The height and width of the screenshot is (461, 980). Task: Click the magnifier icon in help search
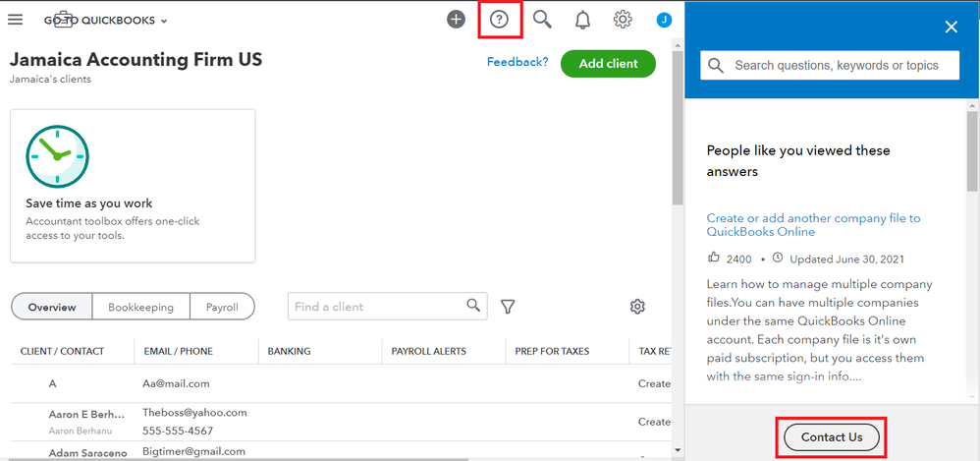point(716,66)
